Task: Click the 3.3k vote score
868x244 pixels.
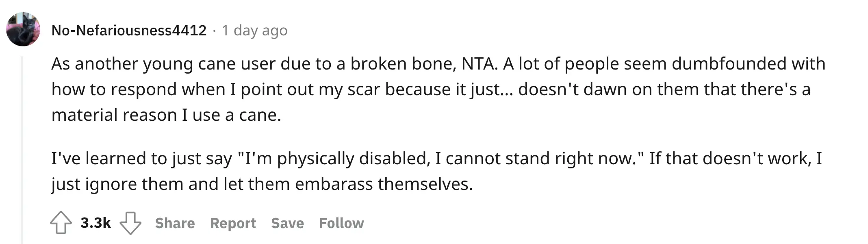Action: pos(95,223)
